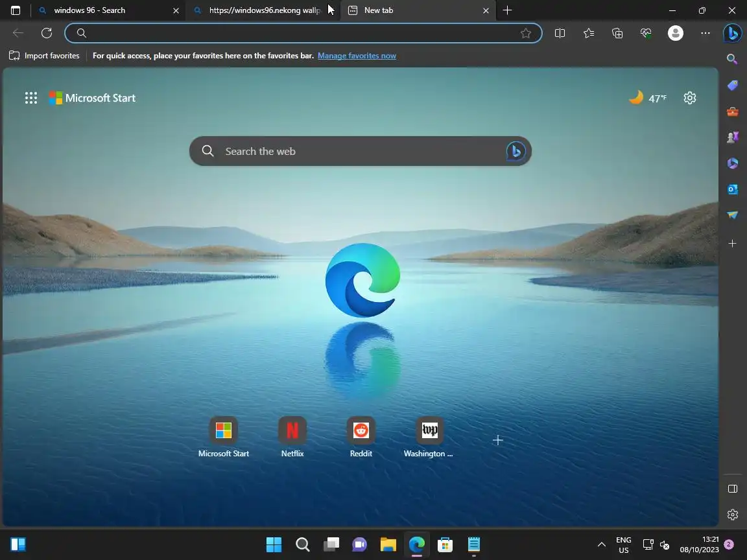Open Notepad from taskbar

coord(473,544)
